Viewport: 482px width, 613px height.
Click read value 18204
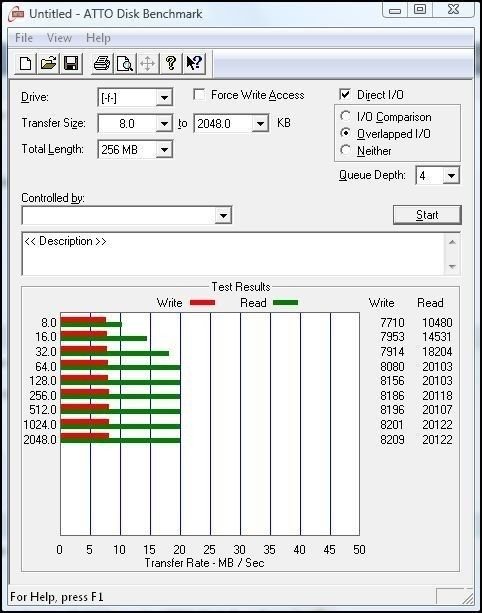coord(437,351)
